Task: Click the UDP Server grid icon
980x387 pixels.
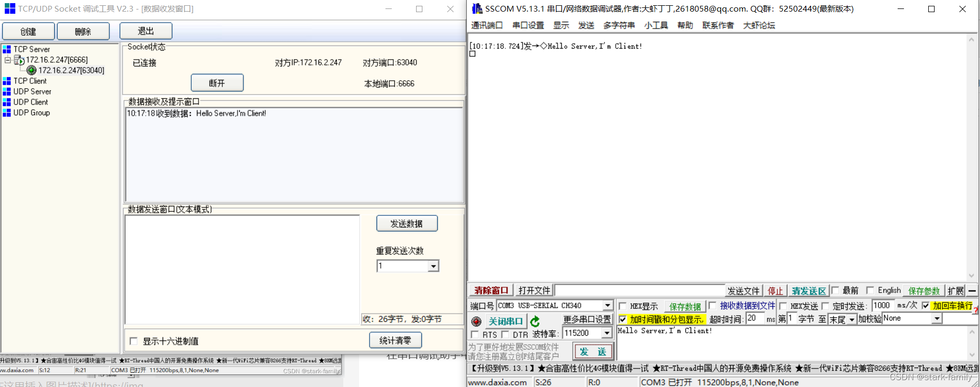Action: (x=7, y=91)
